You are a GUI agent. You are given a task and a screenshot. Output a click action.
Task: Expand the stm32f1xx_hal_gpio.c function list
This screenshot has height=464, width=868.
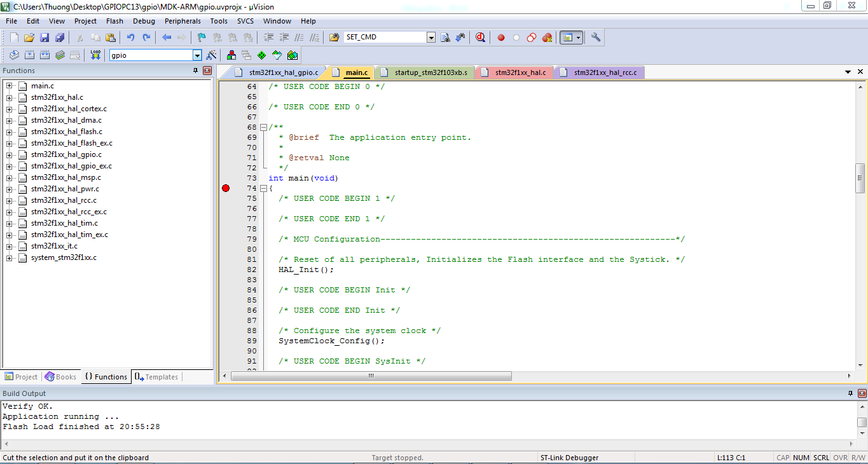tap(9, 154)
